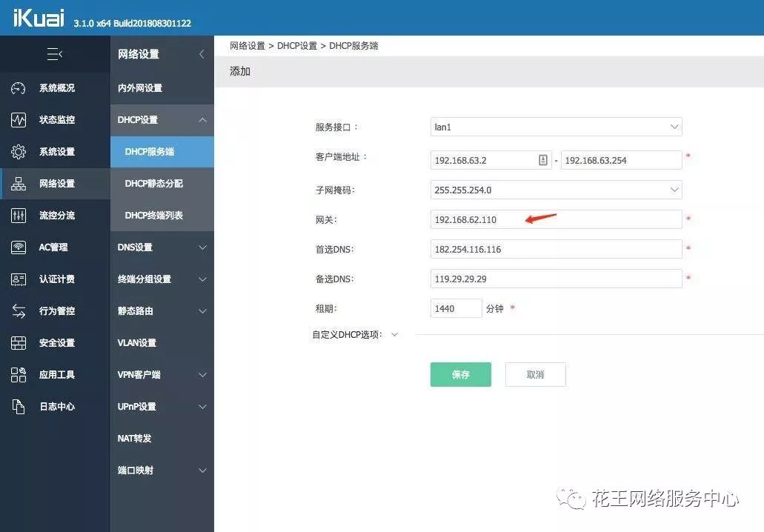The height and width of the screenshot is (532, 764).
Task: Focus start address field 192.168.63.2
Action: point(491,160)
